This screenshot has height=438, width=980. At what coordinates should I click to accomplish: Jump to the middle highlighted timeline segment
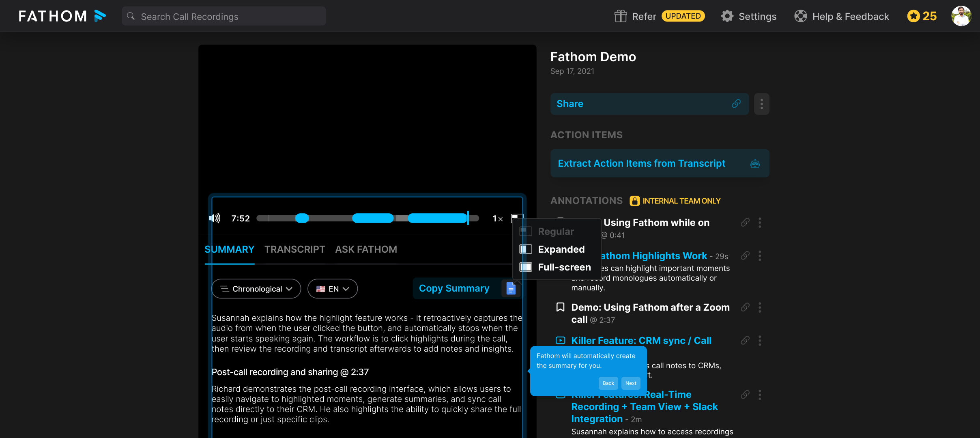(373, 218)
